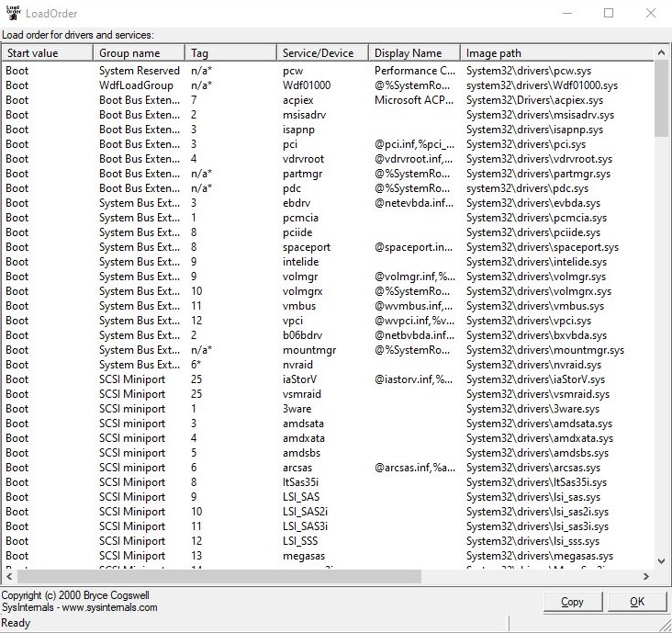Maximize the LoadOrder window
The width and height of the screenshot is (672, 633).
point(609,13)
